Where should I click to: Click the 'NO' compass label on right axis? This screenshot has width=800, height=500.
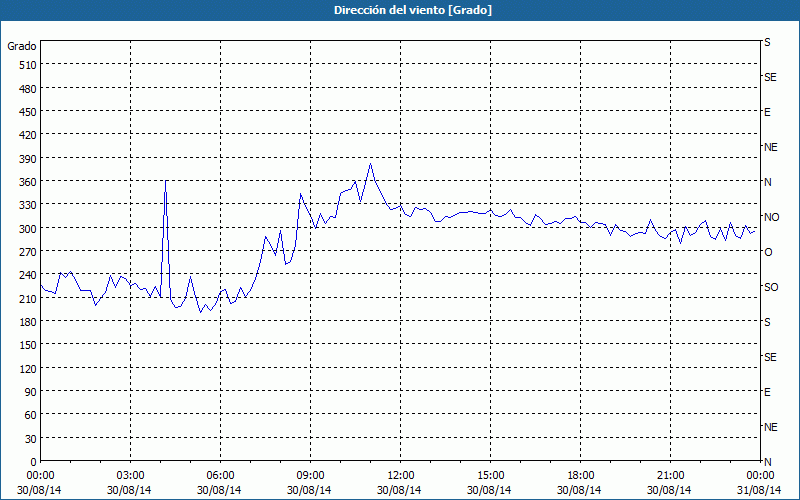771,217
